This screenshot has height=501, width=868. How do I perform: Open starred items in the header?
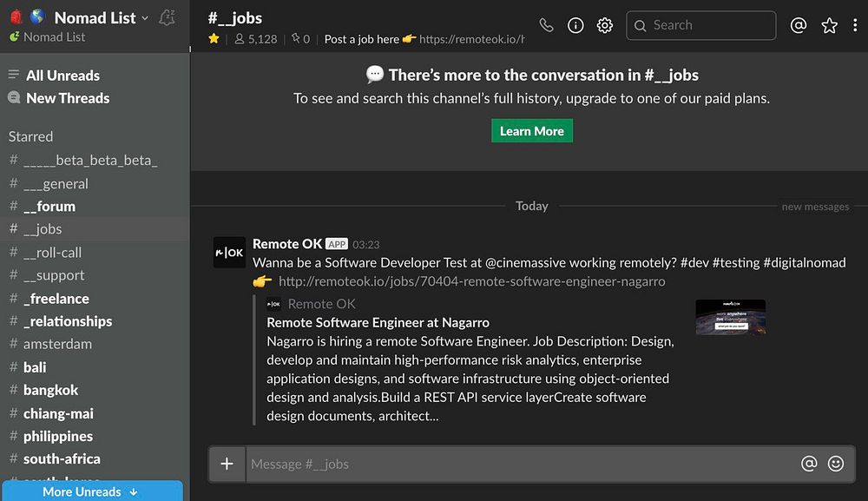[829, 25]
